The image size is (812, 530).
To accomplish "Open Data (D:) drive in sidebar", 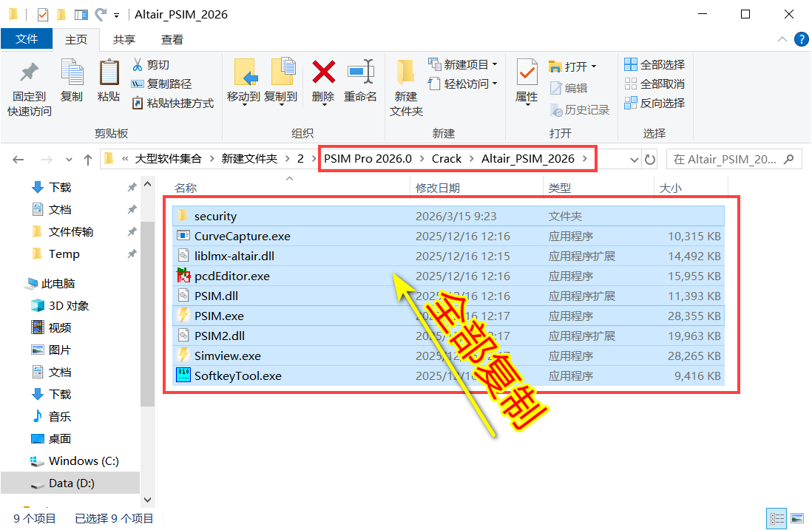I will click(x=71, y=483).
